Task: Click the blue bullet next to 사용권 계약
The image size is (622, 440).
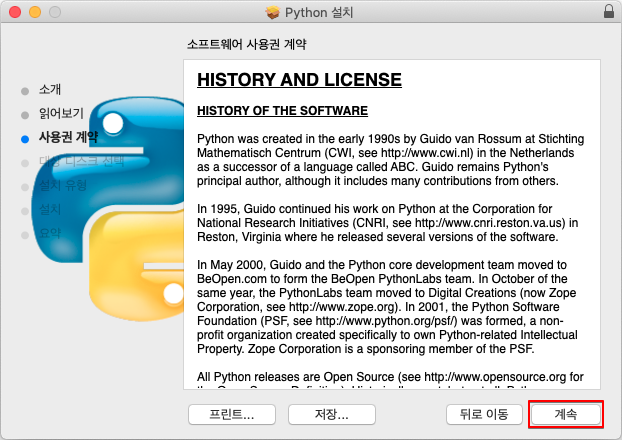Action: (25, 139)
